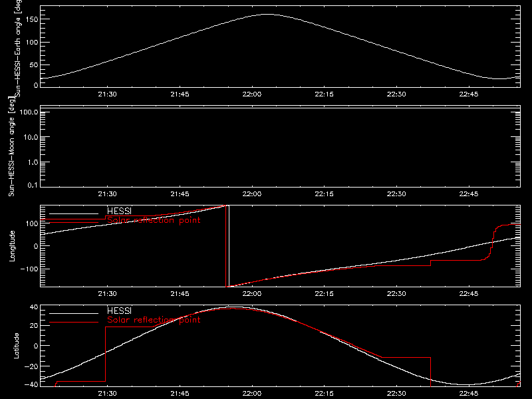
Task: Click 21:45 label under Latitude plot
Action: [x=180, y=394]
